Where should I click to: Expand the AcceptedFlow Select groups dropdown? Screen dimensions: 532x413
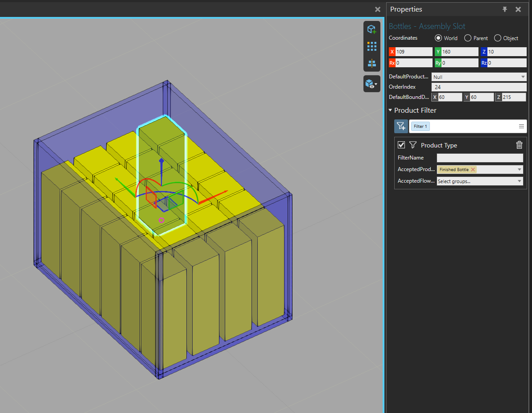tap(479, 181)
